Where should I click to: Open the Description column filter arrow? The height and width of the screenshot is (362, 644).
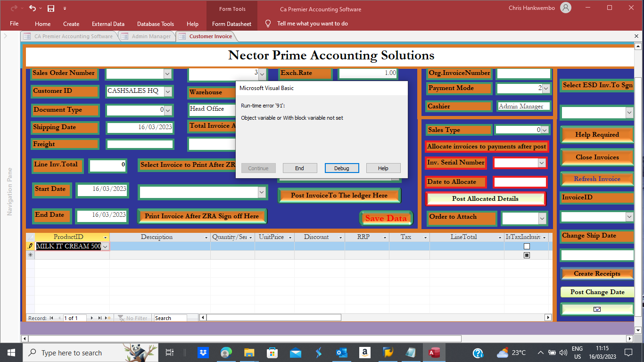point(206,238)
